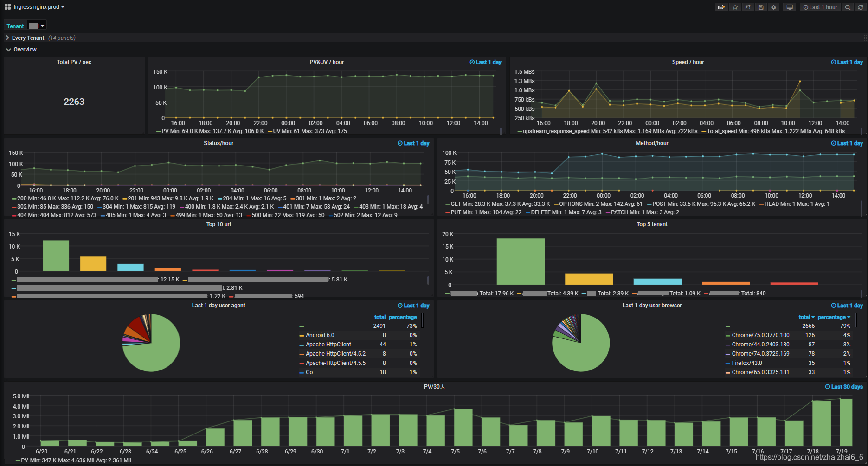Click the Go series color swatch
This screenshot has height=466, width=868.
(302, 373)
